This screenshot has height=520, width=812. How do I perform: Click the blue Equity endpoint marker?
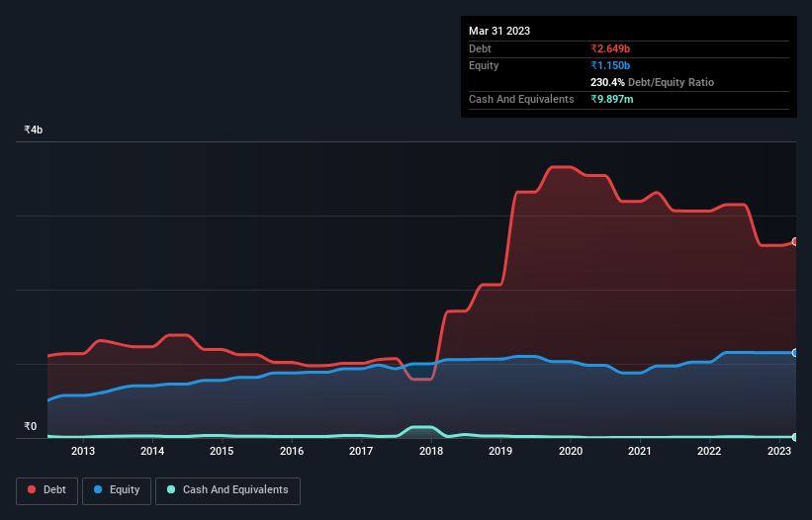tap(795, 353)
